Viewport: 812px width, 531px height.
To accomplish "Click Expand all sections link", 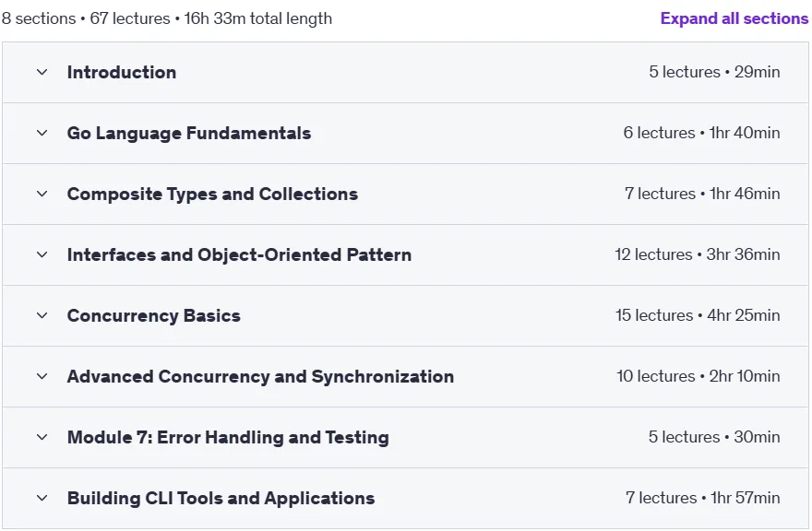I will click(734, 18).
